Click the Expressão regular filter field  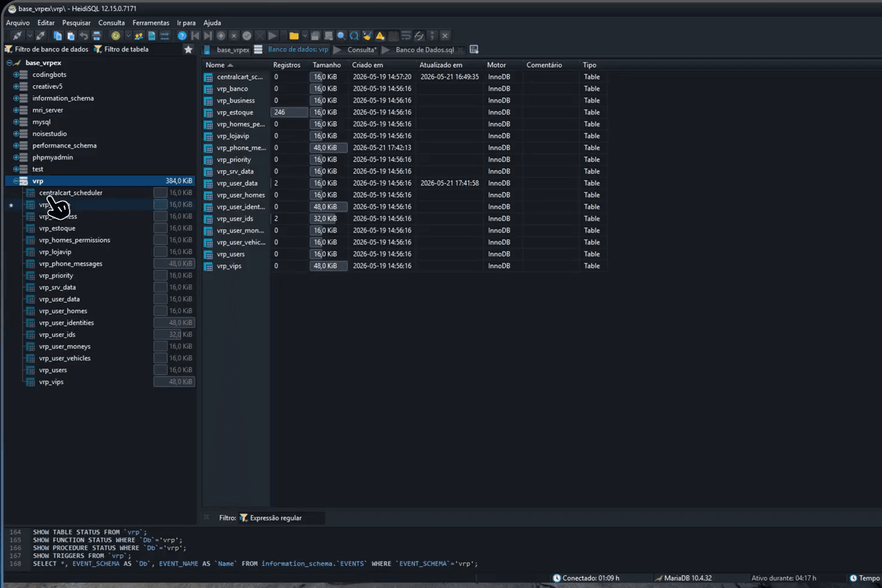coord(282,518)
